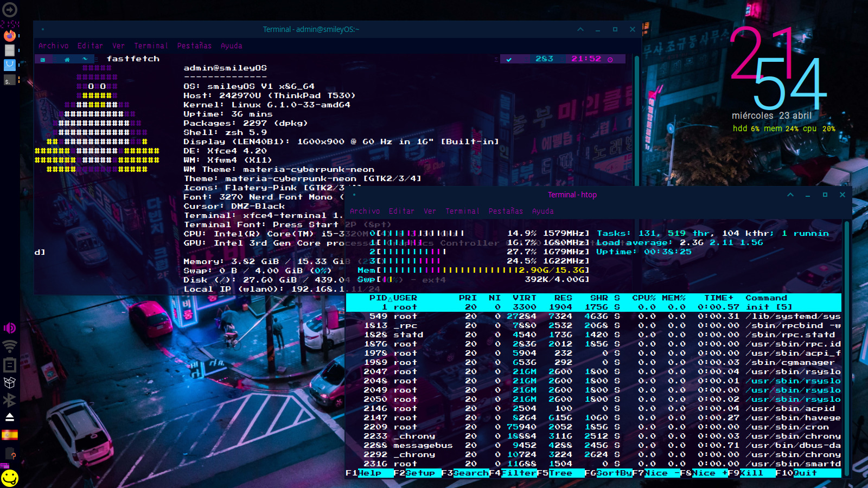This screenshot has height=488, width=868.
Task: Click the logout arrow icon in panel
Action: [x=10, y=9]
